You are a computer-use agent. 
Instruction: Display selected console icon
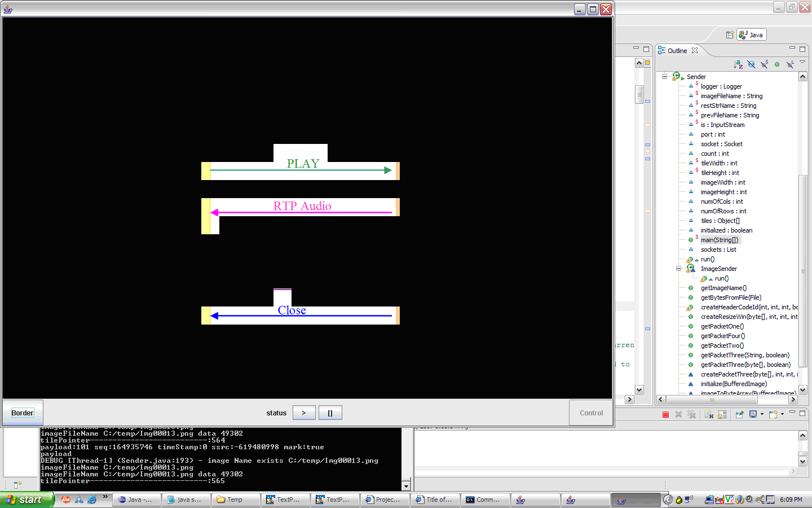753,414
